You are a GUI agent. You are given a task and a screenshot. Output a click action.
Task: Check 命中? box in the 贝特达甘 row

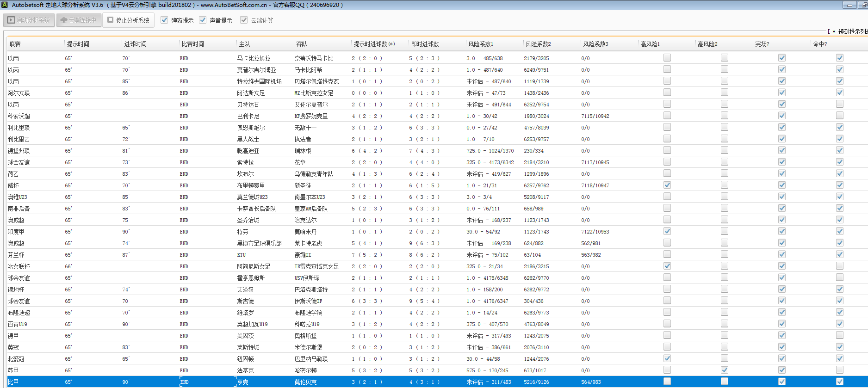(x=839, y=104)
